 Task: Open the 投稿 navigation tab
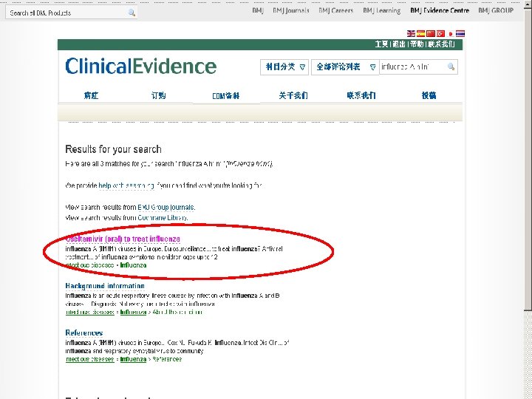click(429, 95)
